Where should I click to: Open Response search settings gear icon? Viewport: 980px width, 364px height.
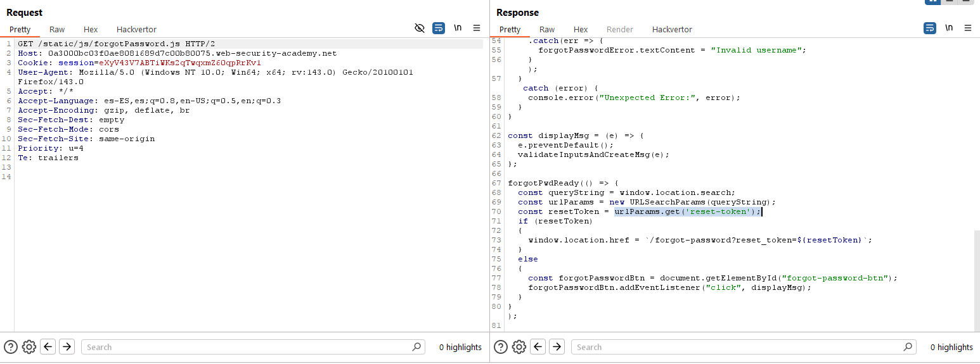click(x=519, y=347)
